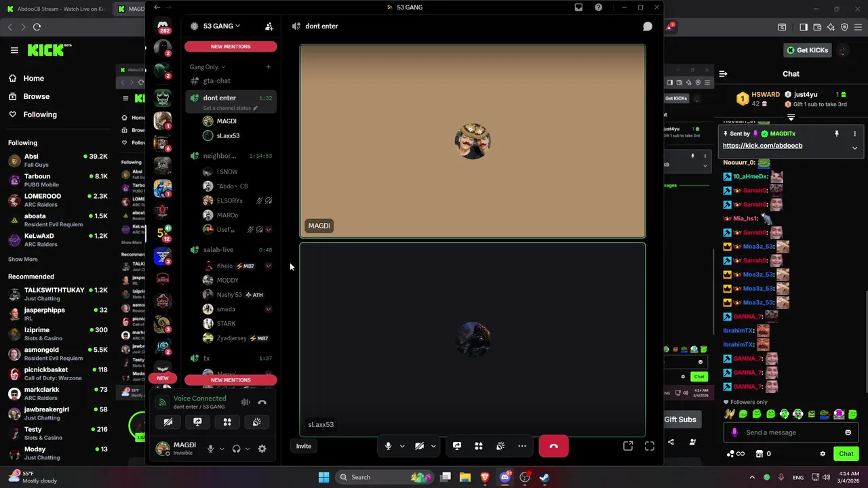Disconnect using the red hang-up button

[x=553, y=446]
